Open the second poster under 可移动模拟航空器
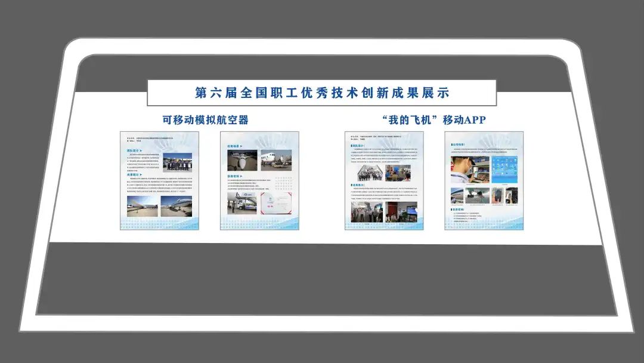The height and width of the screenshot is (363, 644). (259, 180)
